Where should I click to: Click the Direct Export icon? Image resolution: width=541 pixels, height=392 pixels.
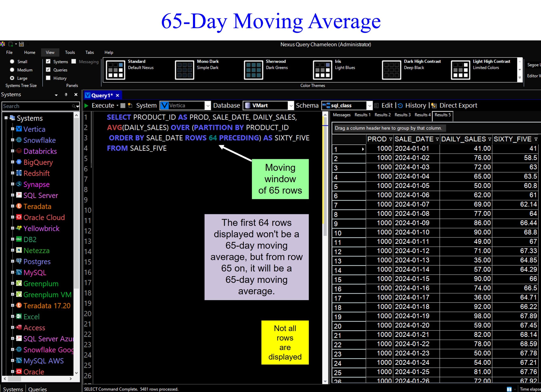(434, 106)
